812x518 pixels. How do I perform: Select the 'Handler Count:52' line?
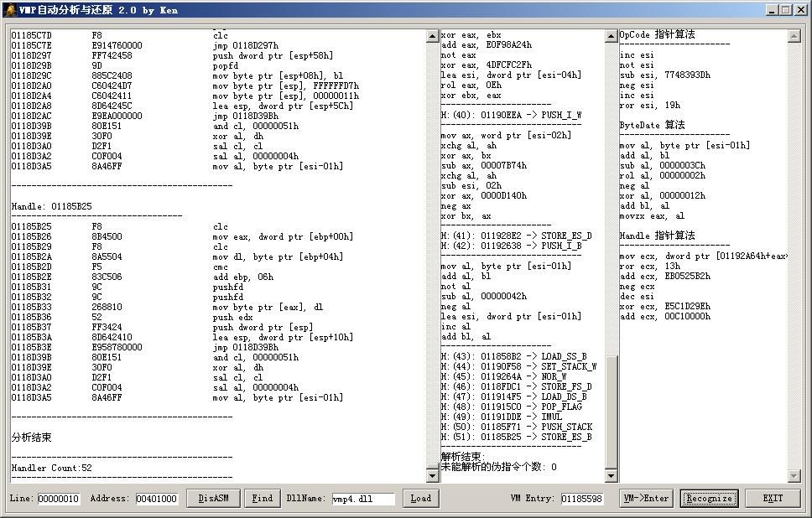52,468
